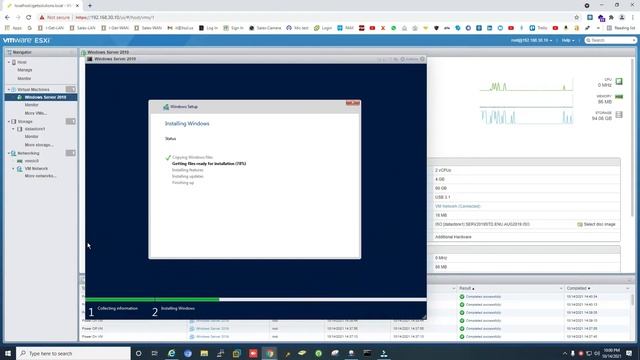This screenshot has height=360, width=640.
Task: Click Power Off VM task row
Action: (x=355, y=329)
